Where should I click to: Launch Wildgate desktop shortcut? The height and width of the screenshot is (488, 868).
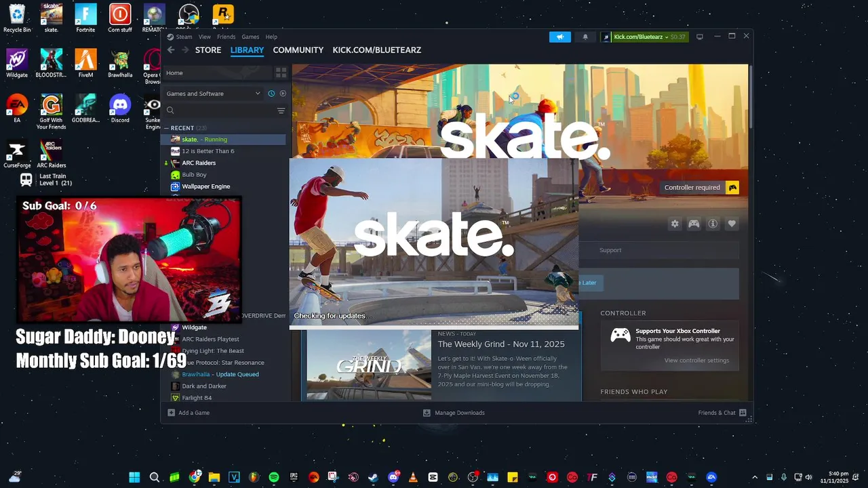[17, 63]
